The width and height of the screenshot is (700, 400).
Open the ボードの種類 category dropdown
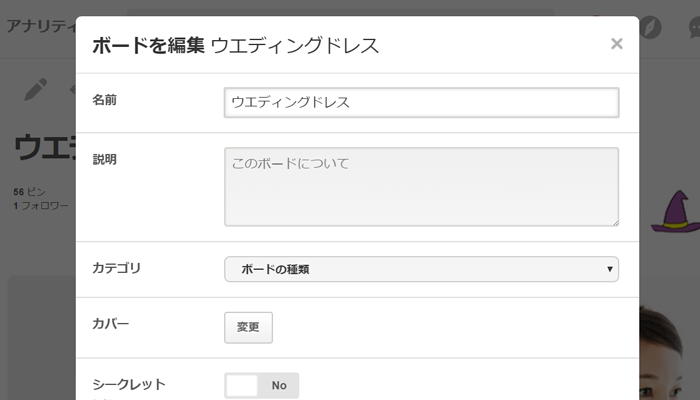coord(421,269)
